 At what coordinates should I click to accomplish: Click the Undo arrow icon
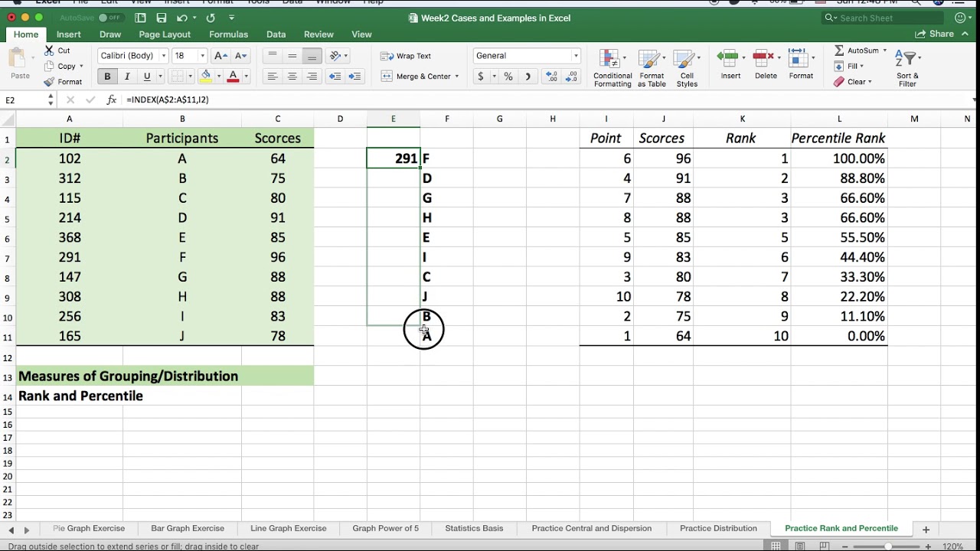point(181,18)
